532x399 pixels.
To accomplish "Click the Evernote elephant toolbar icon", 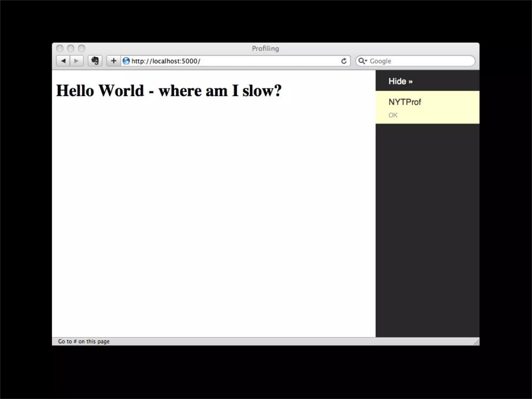I will tap(95, 61).
